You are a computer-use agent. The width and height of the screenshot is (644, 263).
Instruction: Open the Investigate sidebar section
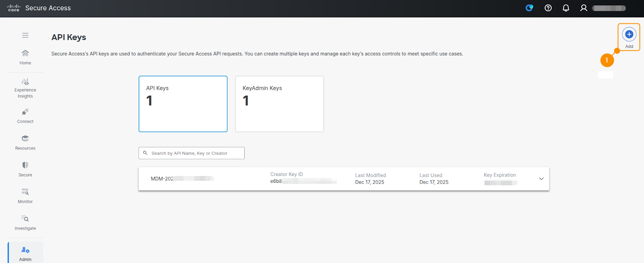click(25, 222)
